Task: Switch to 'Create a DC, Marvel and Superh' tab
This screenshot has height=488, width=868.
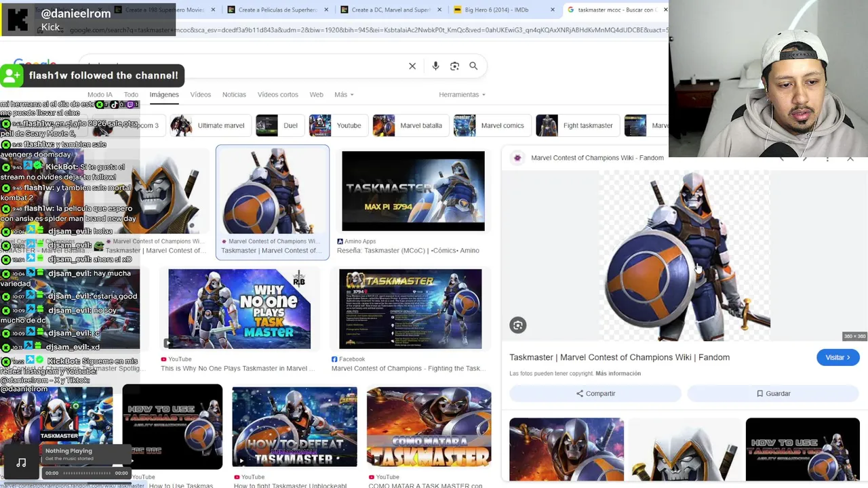Action: point(390,9)
